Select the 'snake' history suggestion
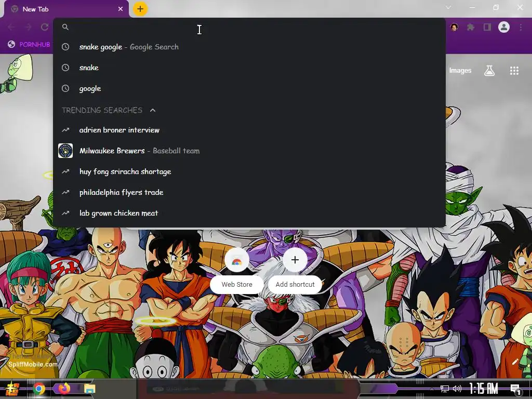532x399 pixels. [249, 68]
